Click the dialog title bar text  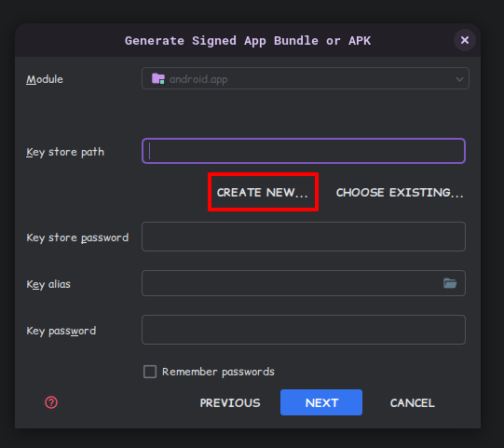coord(248,41)
